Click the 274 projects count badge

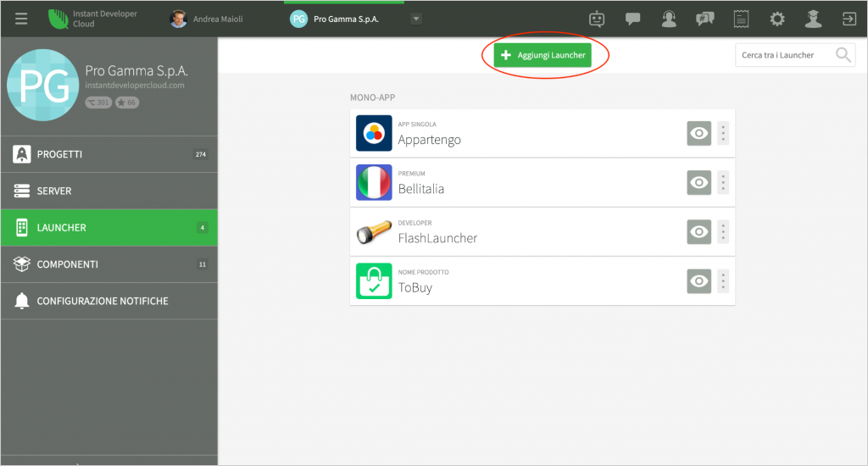tap(200, 154)
